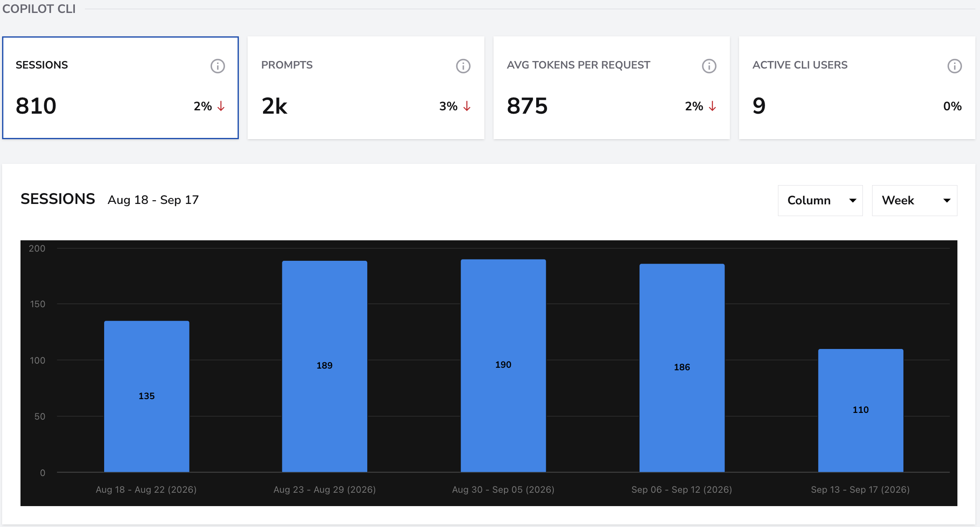This screenshot has width=980, height=527.
Task: Show info for Active CLI Users
Action: tap(954, 66)
